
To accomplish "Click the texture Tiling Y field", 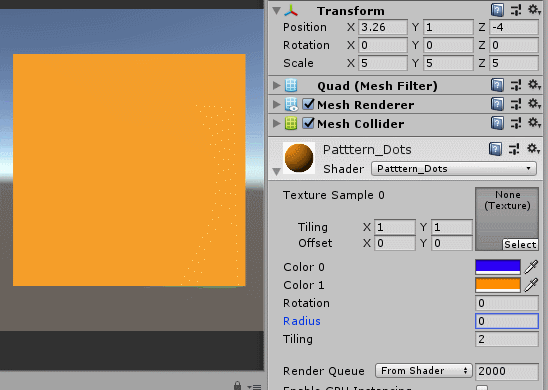I will point(452,227).
